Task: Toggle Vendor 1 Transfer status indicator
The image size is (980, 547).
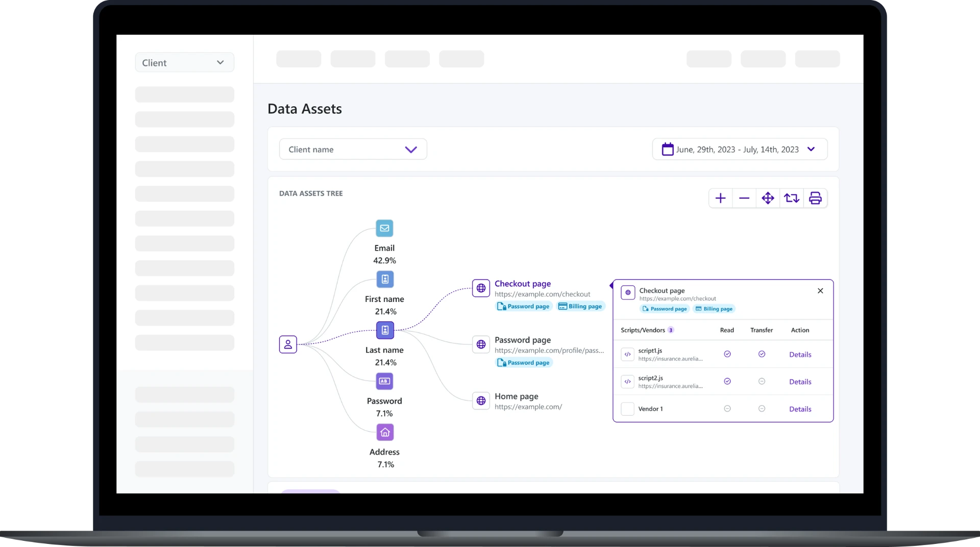Action: tap(762, 409)
